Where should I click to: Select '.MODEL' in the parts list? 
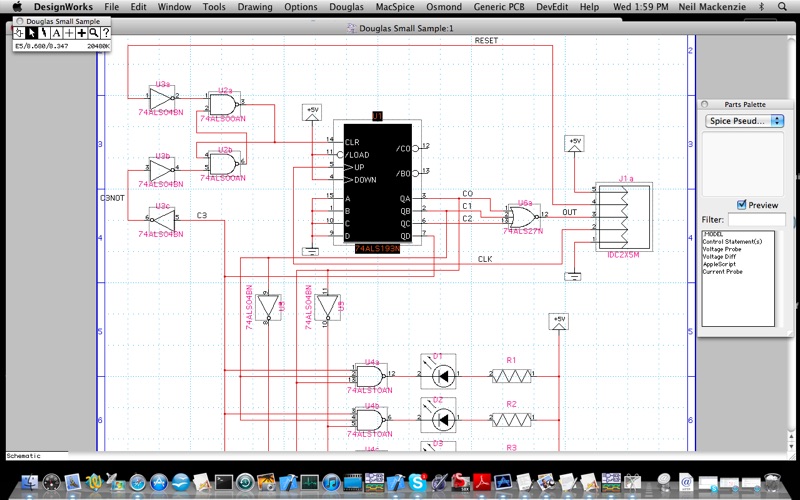pos(713,234)
